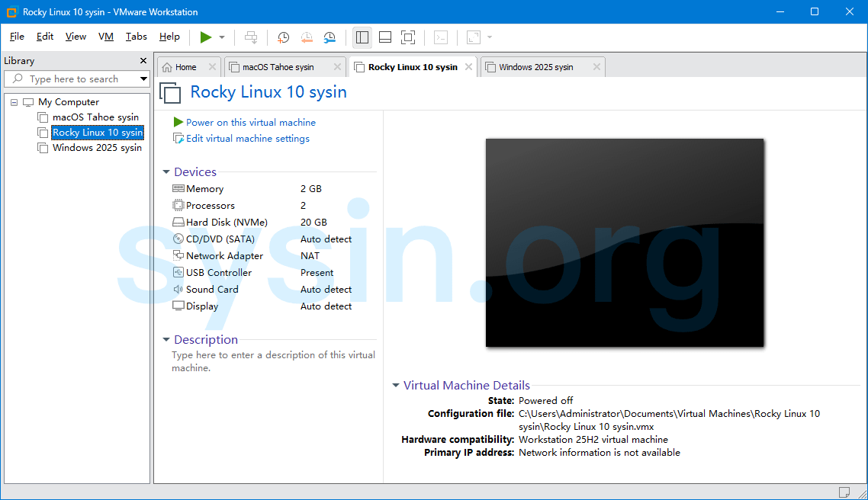Toggle the library panel visibility
The width and height of the screenshot is (868, 500).
362,37
